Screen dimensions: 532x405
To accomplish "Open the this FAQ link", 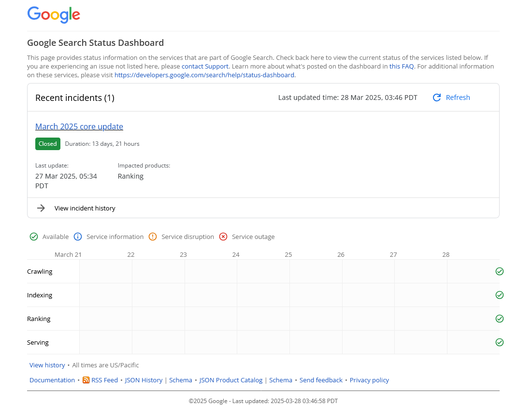I will (x=402, y=67).
